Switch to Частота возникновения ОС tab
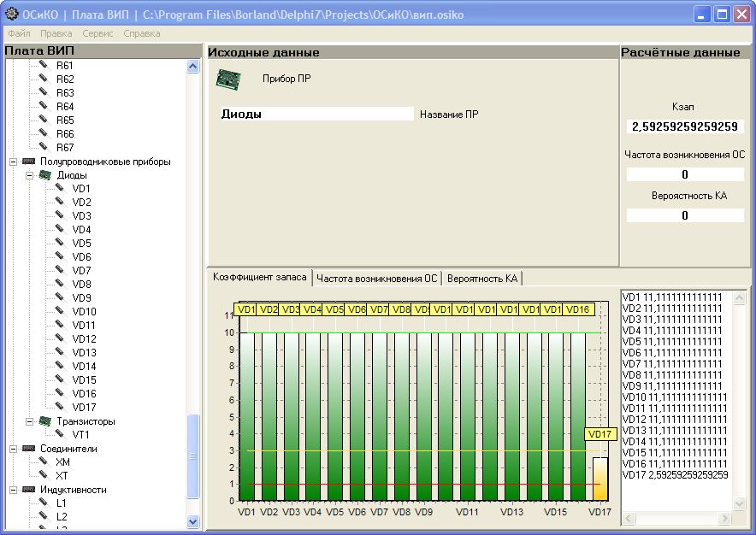 point(377,279)
